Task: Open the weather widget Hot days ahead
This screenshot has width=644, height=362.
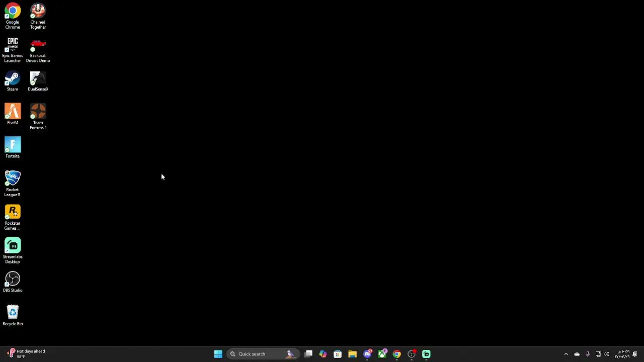Action: (26, 354)
